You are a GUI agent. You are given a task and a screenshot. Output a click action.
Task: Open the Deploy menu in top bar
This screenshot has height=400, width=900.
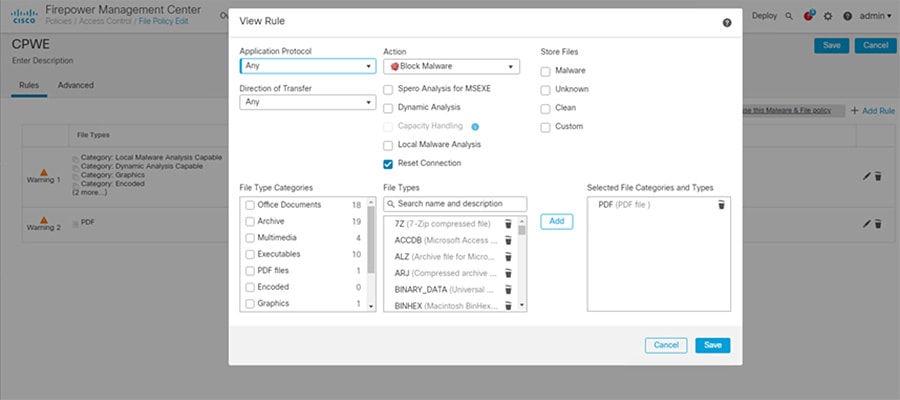[x=764, y=17]
